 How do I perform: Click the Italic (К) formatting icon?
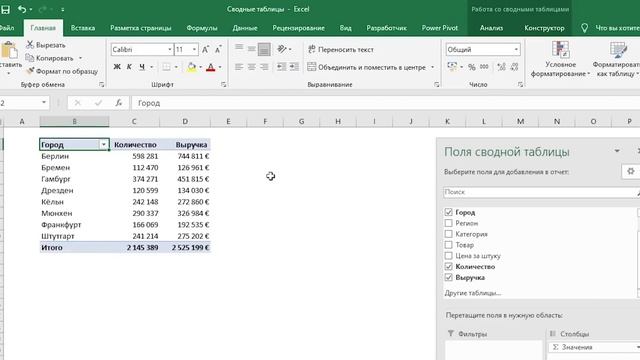coord(129,67)
